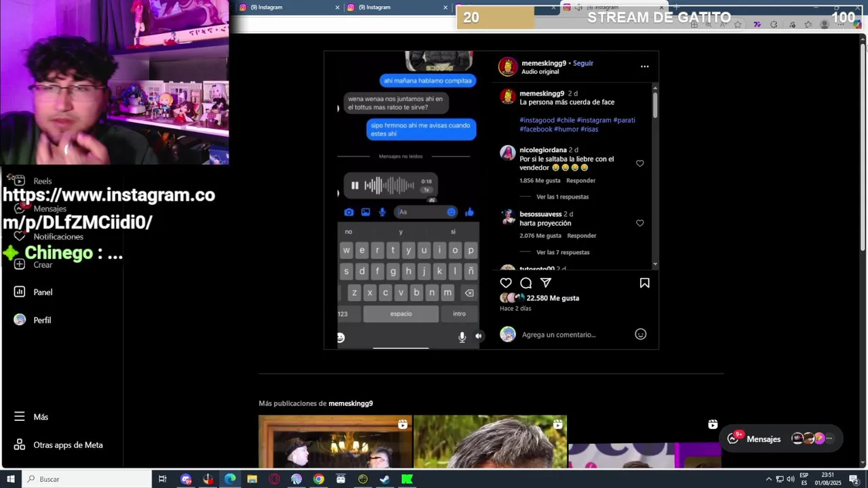Viewport: 868px width, 488px height.
Task: Open Google Chrome from the taskbar
Action: (318, 479)
